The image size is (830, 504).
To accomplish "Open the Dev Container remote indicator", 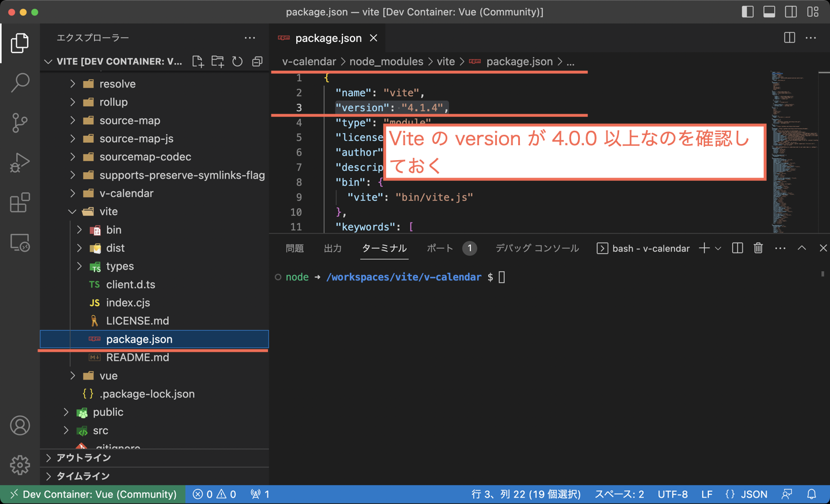I will tap(93, 494).
